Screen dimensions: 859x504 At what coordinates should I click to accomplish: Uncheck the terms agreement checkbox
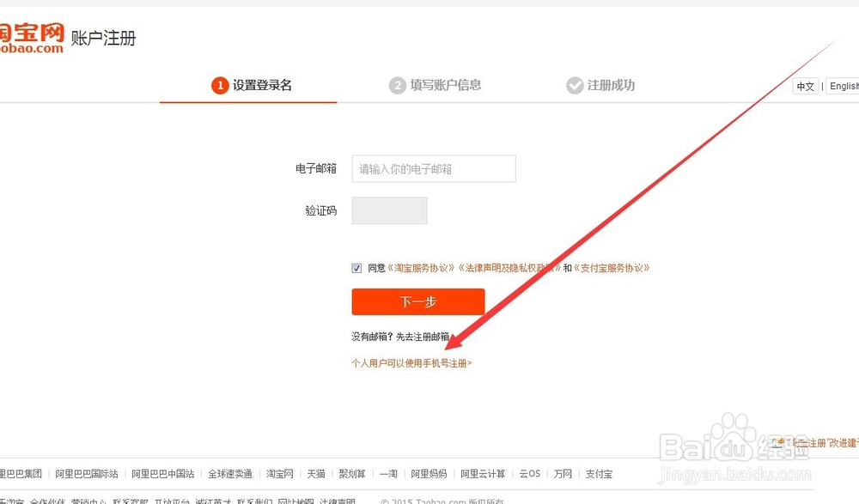point(356,267)
